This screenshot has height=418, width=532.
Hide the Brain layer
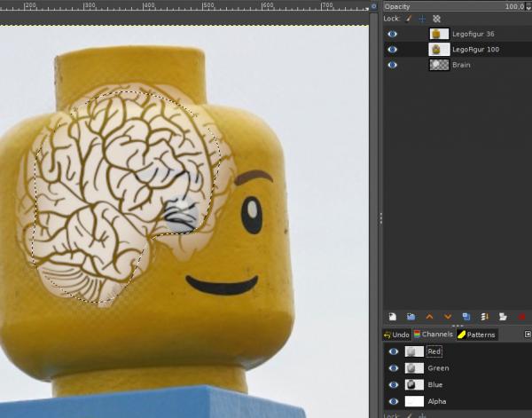[392, 65]
